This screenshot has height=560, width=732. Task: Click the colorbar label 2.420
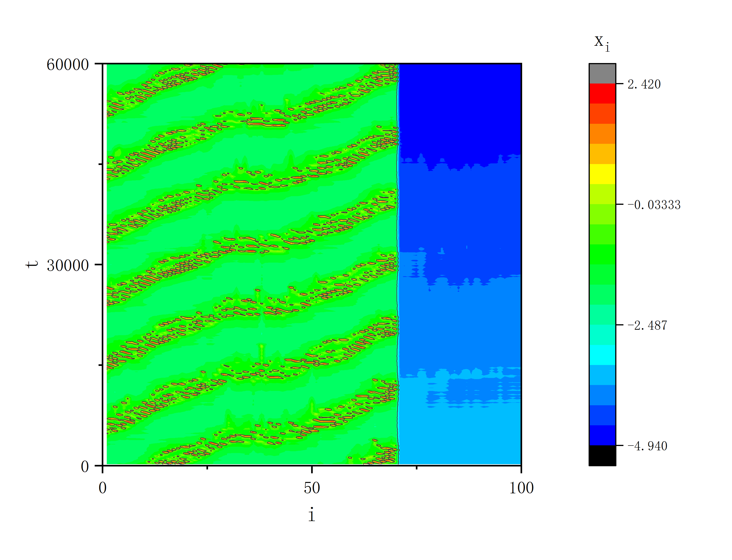(x=644, y=84)
